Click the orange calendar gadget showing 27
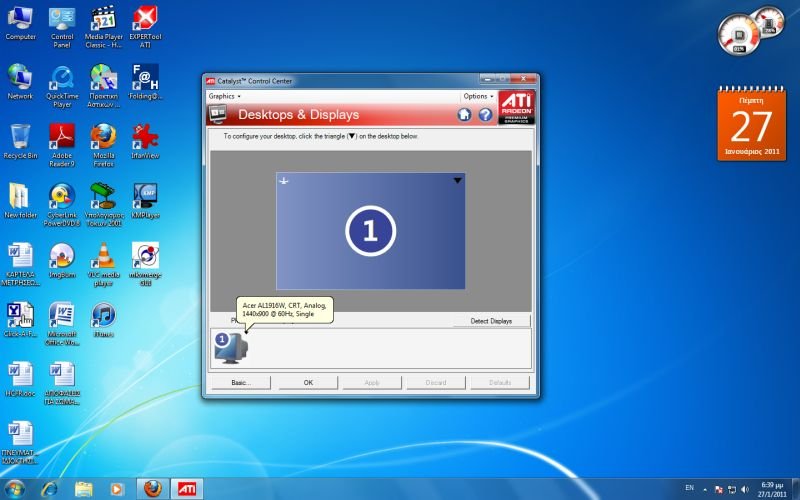800x500 pixels. point(752,124)
